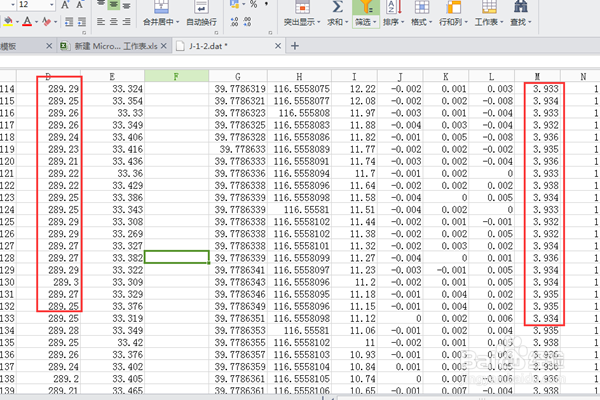Apply the yellow fill color bucket
The image size is (600, 400).
(x=8, y=22)
